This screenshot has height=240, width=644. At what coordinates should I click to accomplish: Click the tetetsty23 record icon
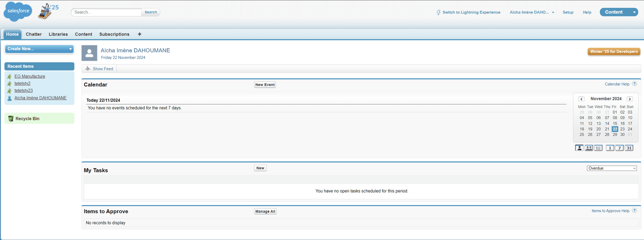[9, 91]
